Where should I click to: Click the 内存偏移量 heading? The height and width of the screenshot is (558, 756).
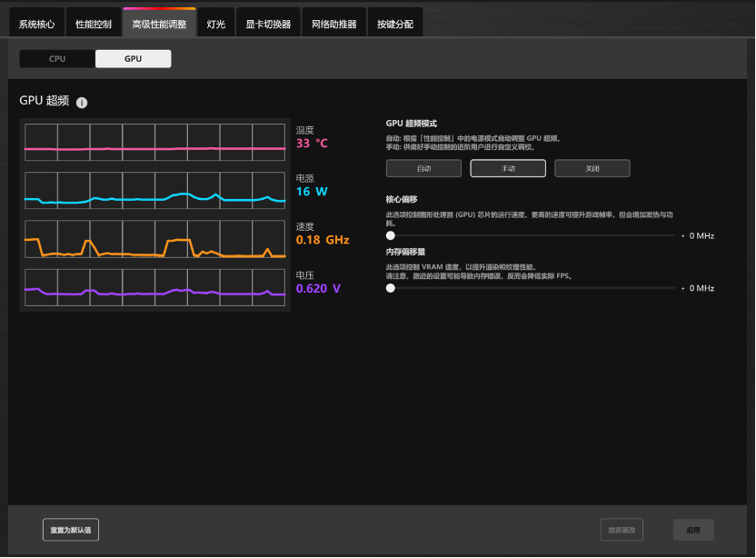(x=405, y=252)
